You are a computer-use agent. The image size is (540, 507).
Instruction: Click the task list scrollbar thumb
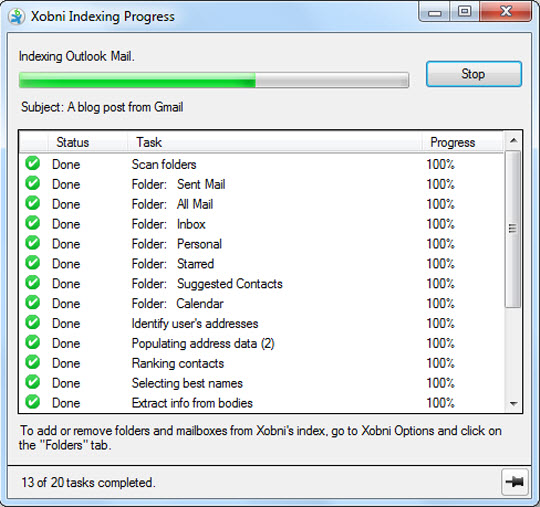click(513, 228)
